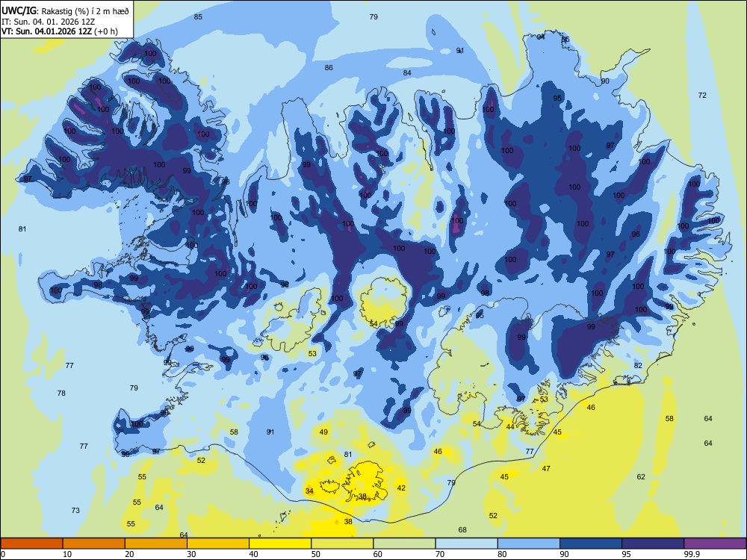The height and width of the screenshot is (560, 747).
Task: Click the "VT: Sun. 04.01.2026 12Z (+0 h)" line
Action: pos(60,31)
